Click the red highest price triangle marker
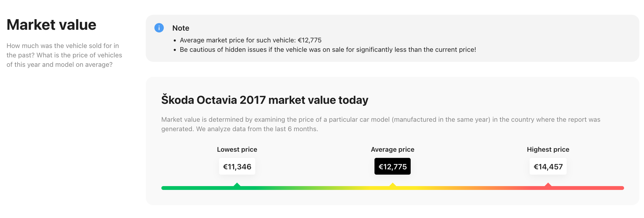The height and width of the screenshot is (218, 644). tap(548, 185)
